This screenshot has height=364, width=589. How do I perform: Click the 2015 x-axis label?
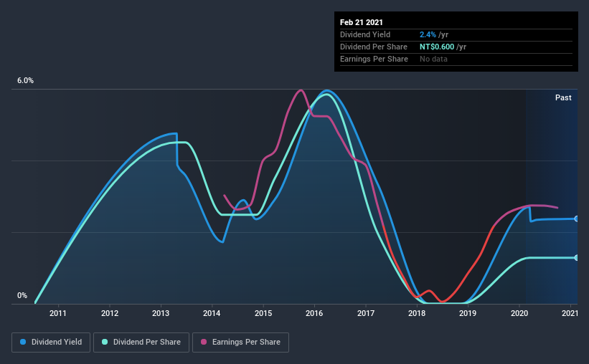[x=263, y=313]
